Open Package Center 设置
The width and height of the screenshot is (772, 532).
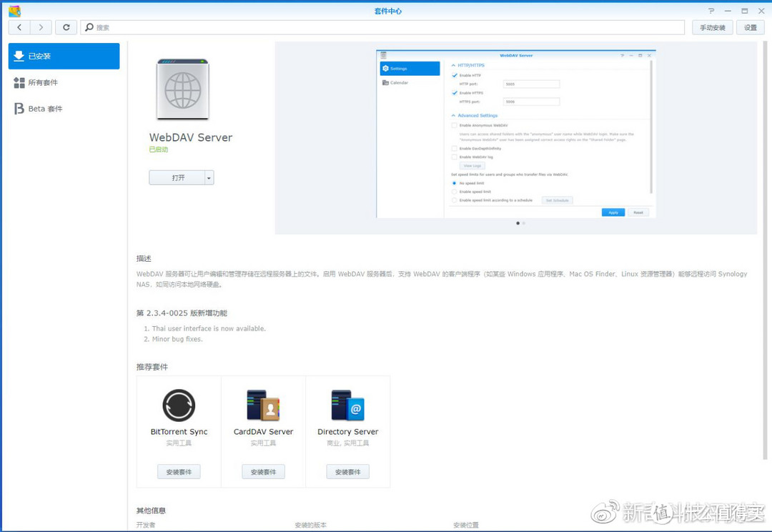click(750, 27)
